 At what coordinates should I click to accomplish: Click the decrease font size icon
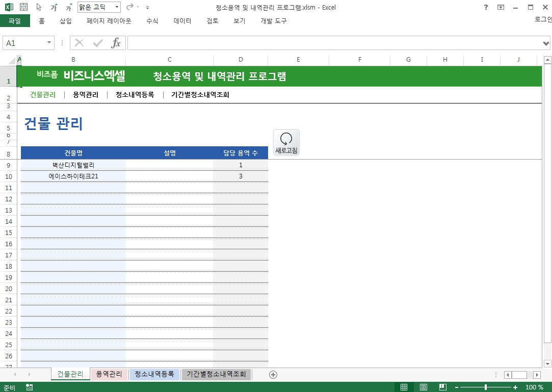(x=69, y=8)
